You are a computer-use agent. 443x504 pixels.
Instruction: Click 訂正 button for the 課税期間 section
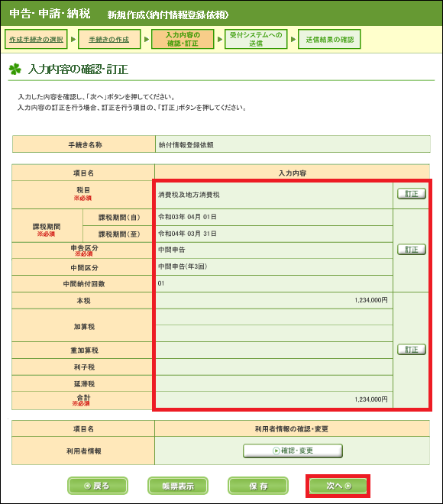coord(412,250)
